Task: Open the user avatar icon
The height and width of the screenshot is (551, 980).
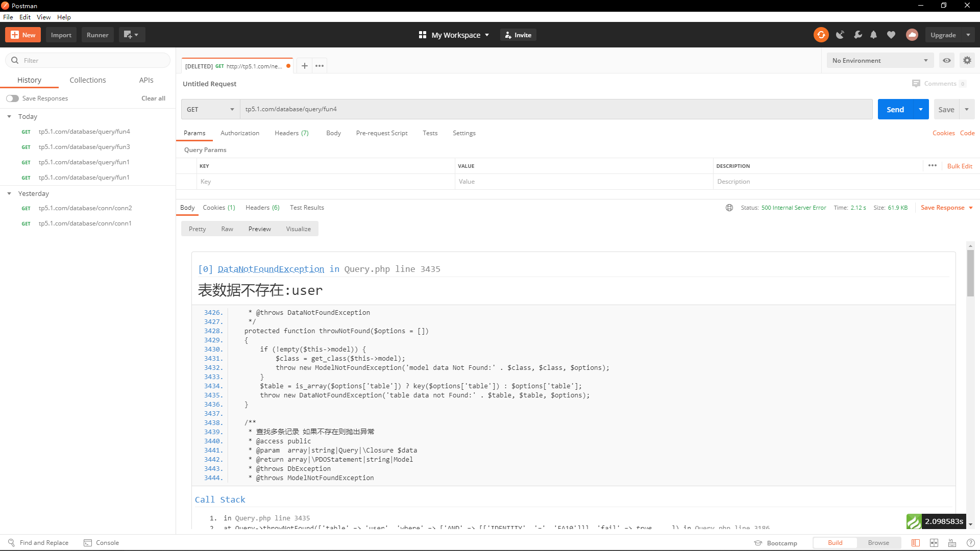Action: coord(912,35)
